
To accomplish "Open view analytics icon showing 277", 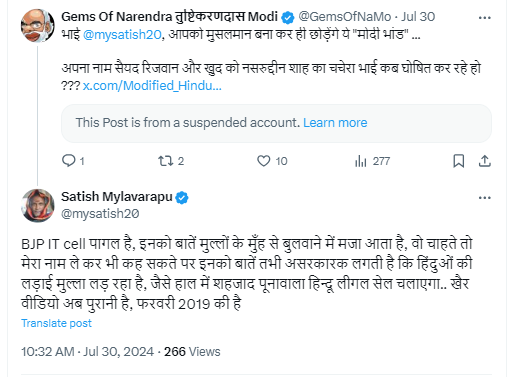I will 361,161.
